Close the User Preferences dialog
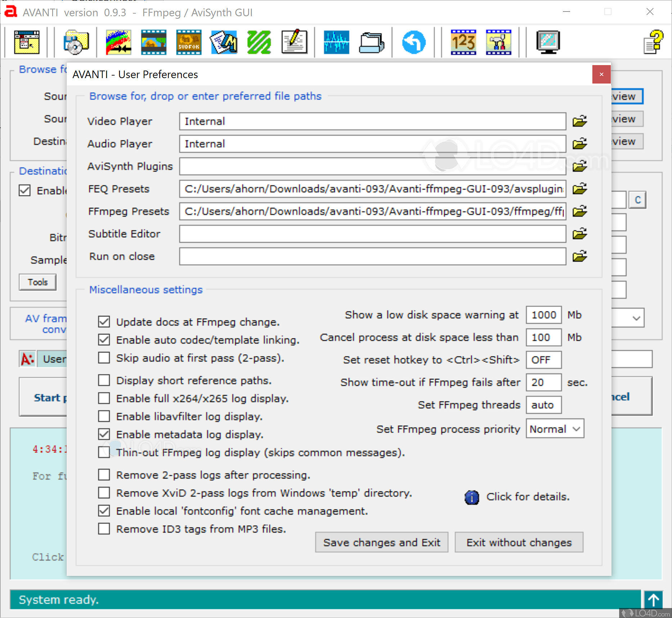The width and height of the screenshot is (672, 618). tap(601, 74)
